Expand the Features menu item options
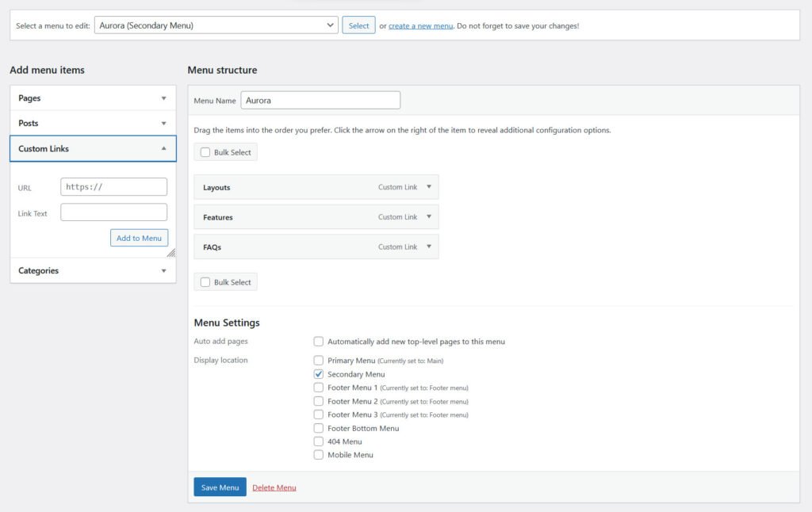Viewport: 812px width, 512px height. pyautogui.click(x=427, y=216)
